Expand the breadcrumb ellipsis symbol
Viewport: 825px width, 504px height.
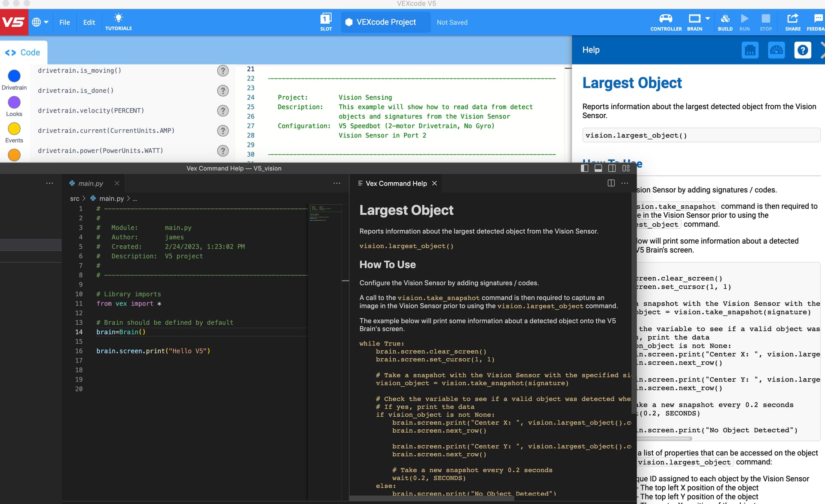pos(135,199)
